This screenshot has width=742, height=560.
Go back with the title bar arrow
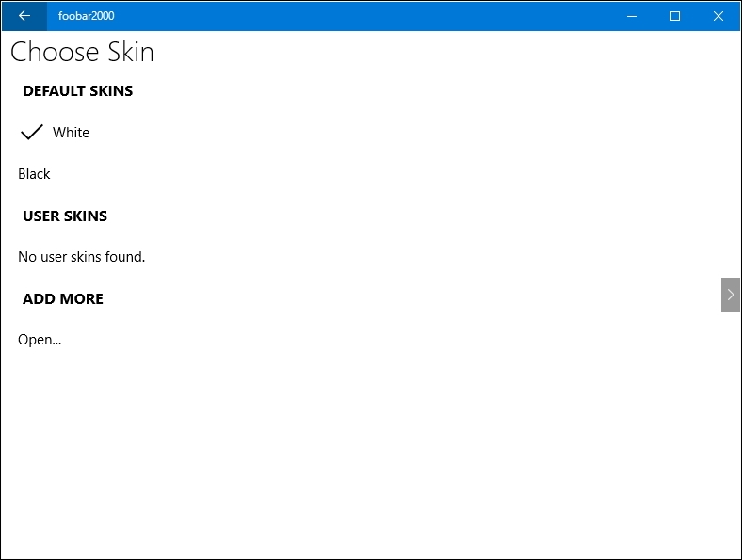[x=24, y=16]
